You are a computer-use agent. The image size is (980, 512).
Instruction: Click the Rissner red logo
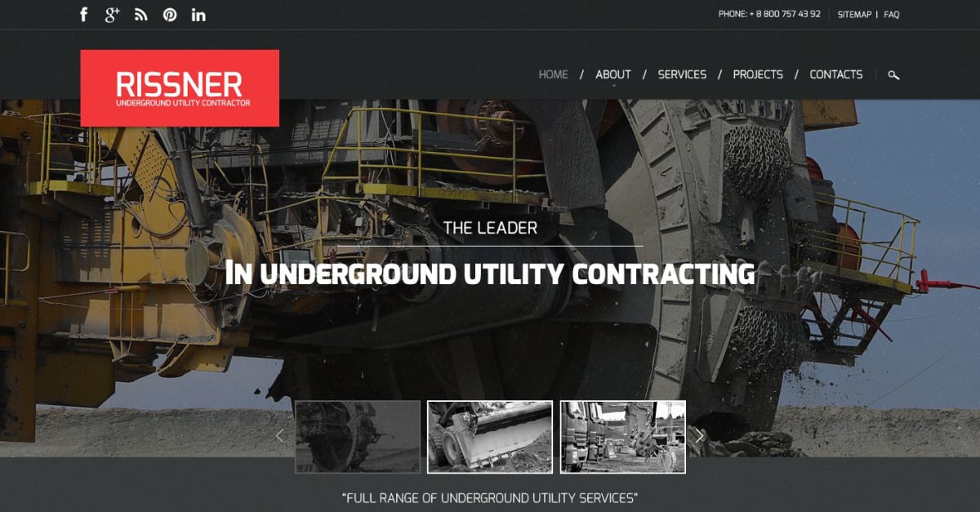tap(180, 88)
